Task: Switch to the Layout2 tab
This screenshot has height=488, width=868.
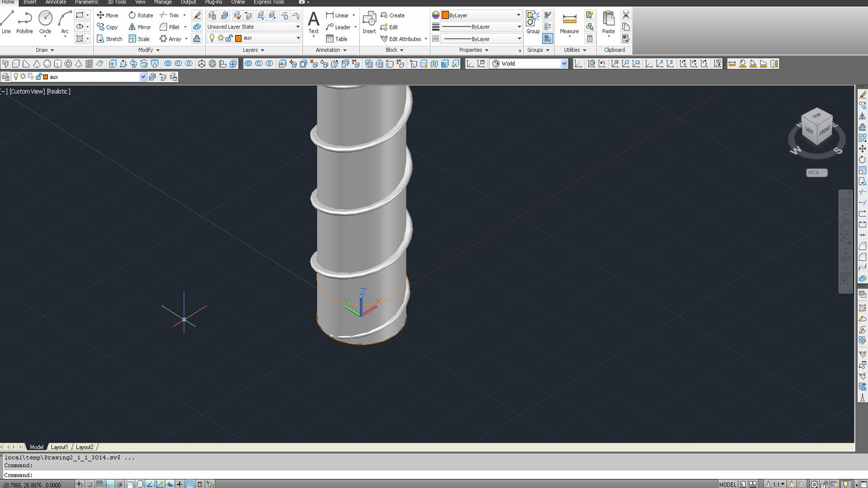Action: [x=85, y=447]
